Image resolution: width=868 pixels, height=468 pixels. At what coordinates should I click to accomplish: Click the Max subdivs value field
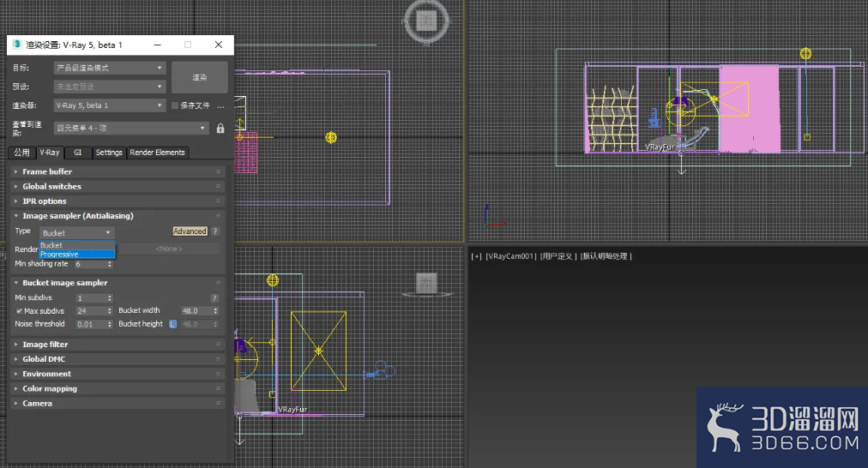coord(90,311)
